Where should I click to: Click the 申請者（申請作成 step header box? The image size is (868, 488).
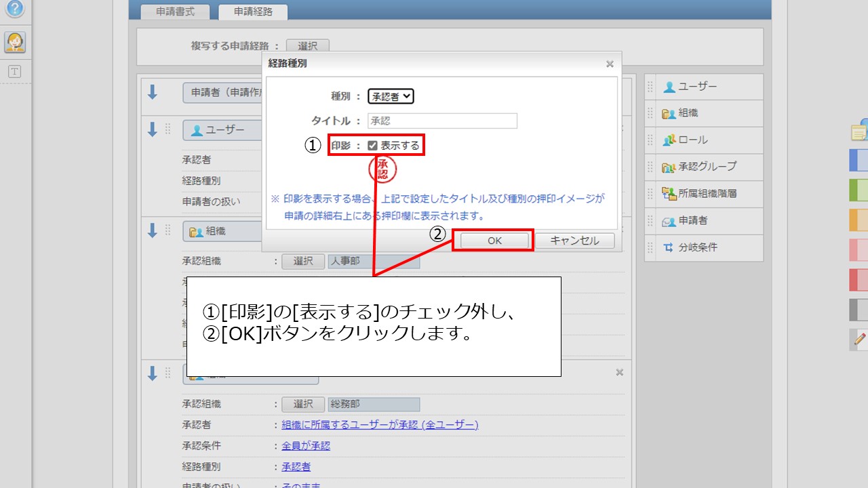tap(223, 93)
